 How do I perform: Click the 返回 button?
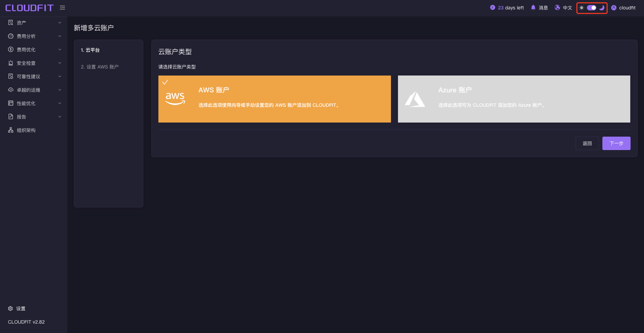pyautogui.click(x=587, y=143)
